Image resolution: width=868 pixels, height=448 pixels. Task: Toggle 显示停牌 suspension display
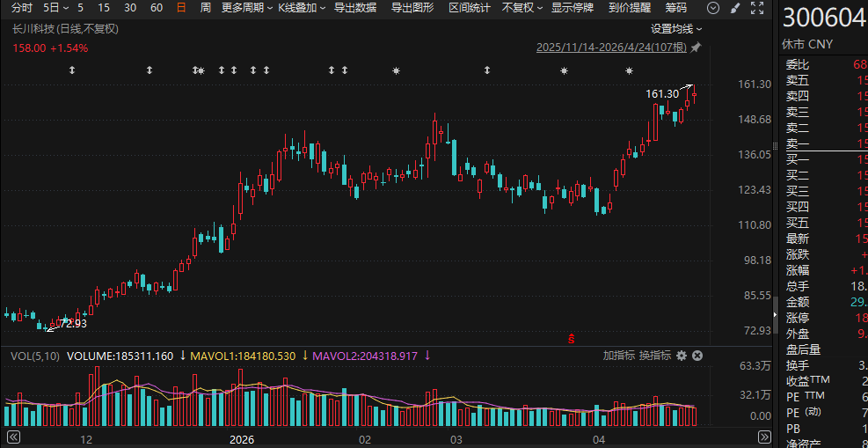click(573, 8)
